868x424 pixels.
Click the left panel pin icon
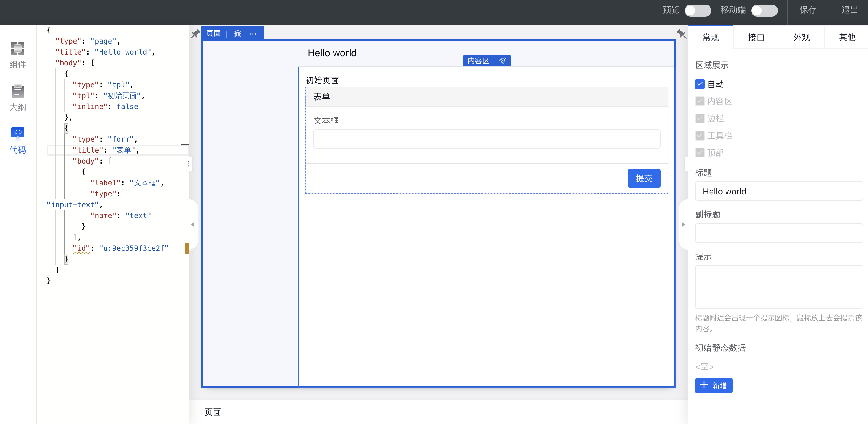195,34
